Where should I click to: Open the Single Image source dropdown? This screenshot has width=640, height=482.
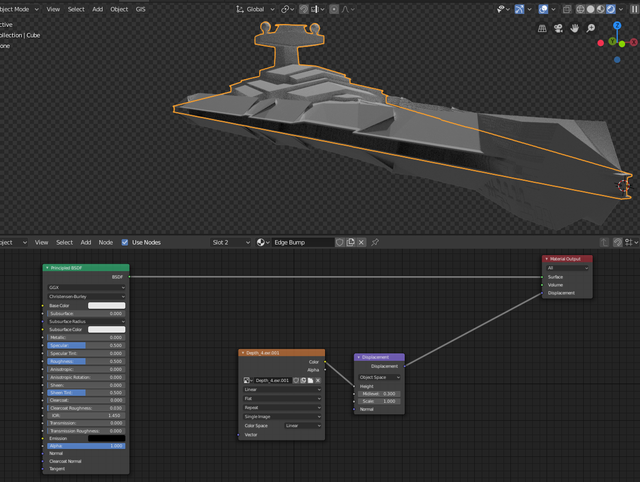(x=282, y=417)
